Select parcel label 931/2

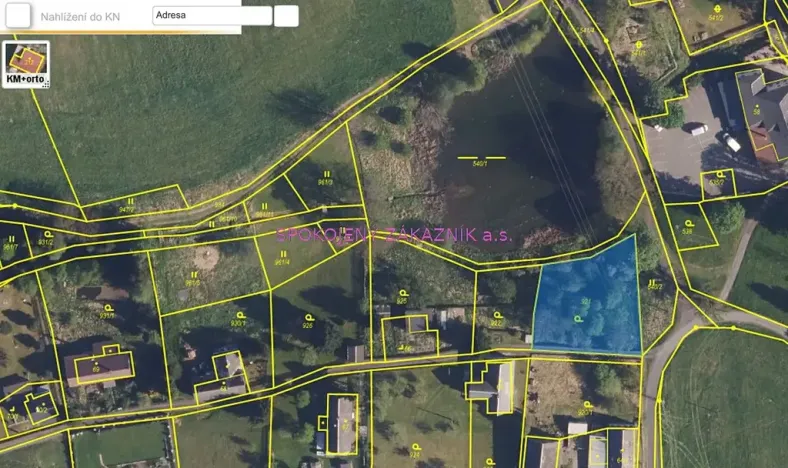click(46, 242)
